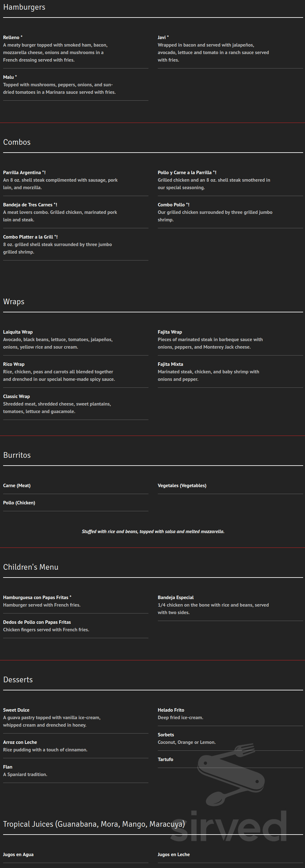Click Pollo y Carne a la Parrilla
The image size is (305, 868).
point(187,173)
